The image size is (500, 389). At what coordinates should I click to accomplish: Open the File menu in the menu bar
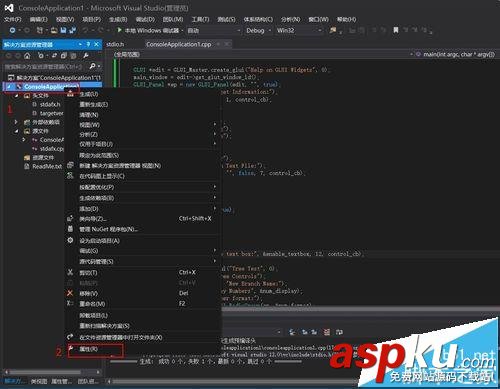[12, 20]
